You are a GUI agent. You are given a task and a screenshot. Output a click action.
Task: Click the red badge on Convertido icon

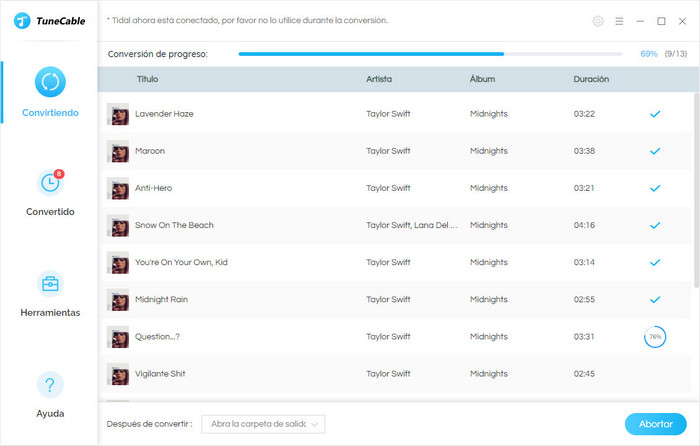pyautogui.click(x=58, y=174)
